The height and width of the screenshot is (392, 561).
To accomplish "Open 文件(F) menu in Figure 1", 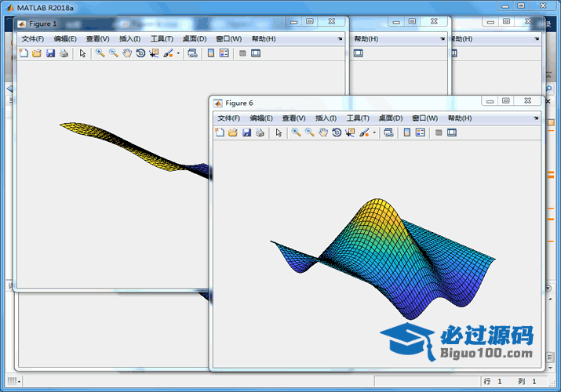I will (32, 39).
